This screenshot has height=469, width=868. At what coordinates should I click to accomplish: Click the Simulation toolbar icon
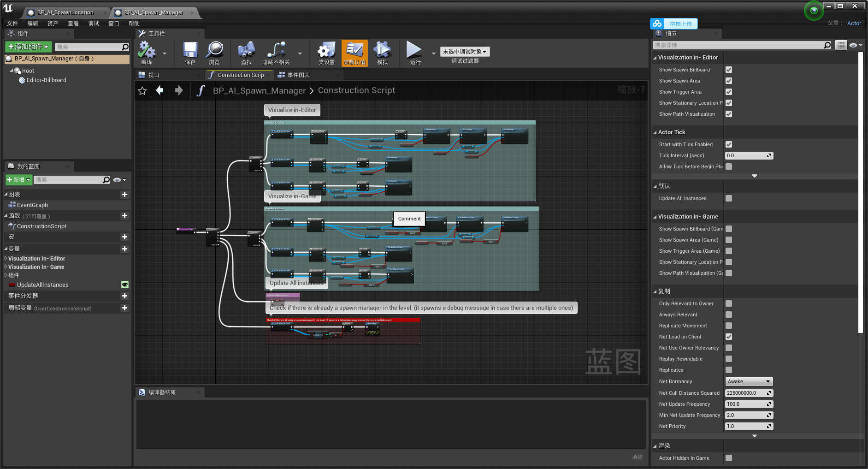click(383, 53)
